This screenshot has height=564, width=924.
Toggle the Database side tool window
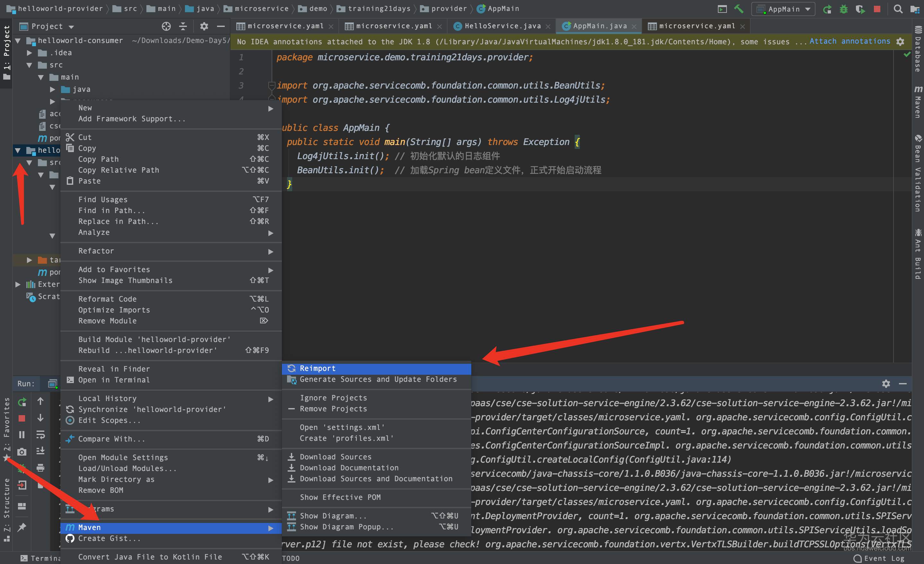pyautogui.click(x=918, y=49)
